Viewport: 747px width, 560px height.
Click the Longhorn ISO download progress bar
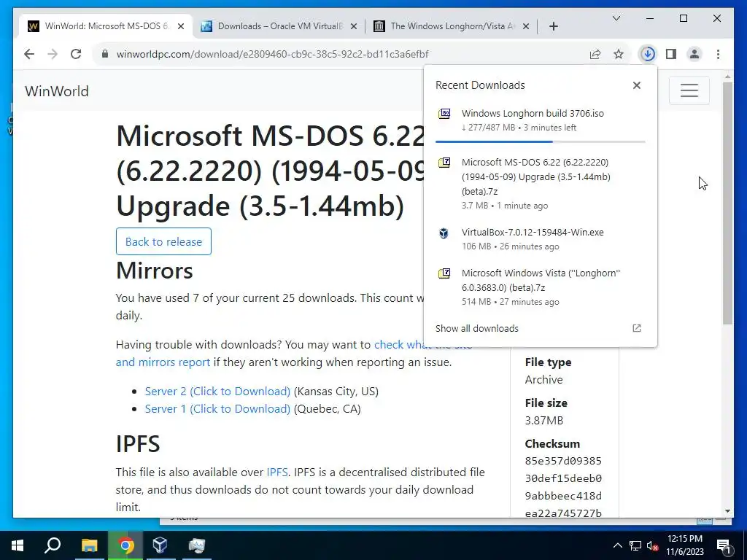[x=541, y=141]
